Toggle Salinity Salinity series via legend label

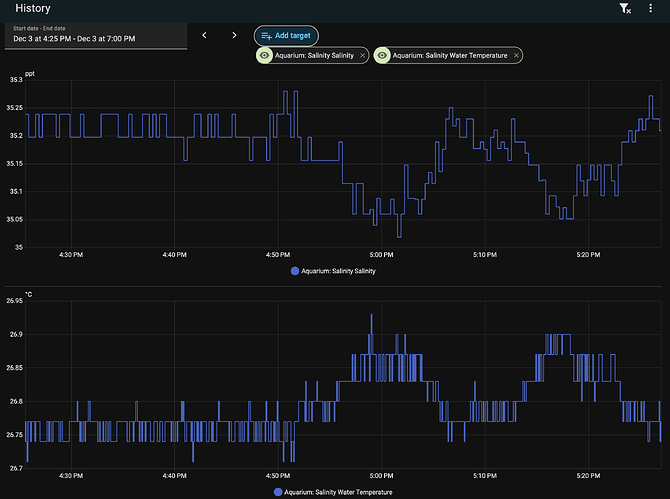pos(339,271)
